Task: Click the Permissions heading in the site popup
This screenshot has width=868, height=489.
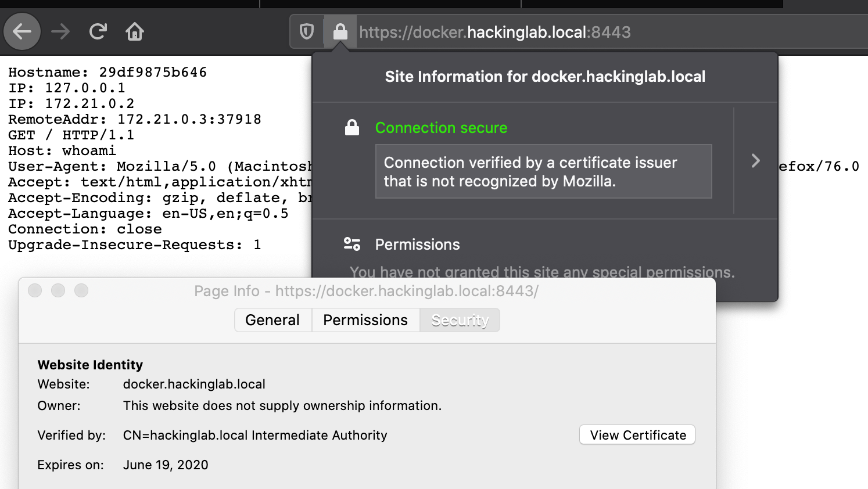Action: tap(417, 245)
